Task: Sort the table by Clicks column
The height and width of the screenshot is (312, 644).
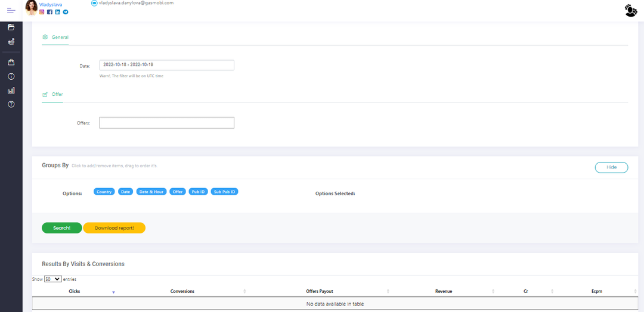Action: coord(75,291)
